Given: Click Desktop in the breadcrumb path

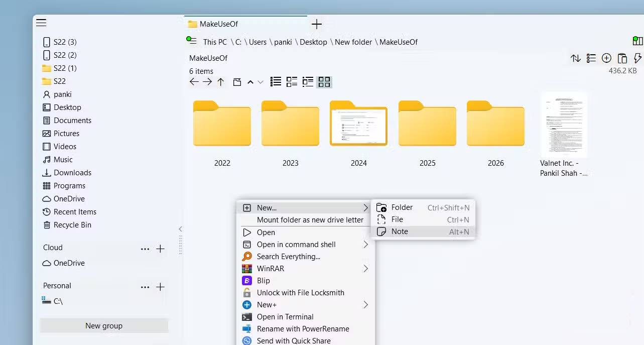Looking at the screenshot, I should click(313, 42).
